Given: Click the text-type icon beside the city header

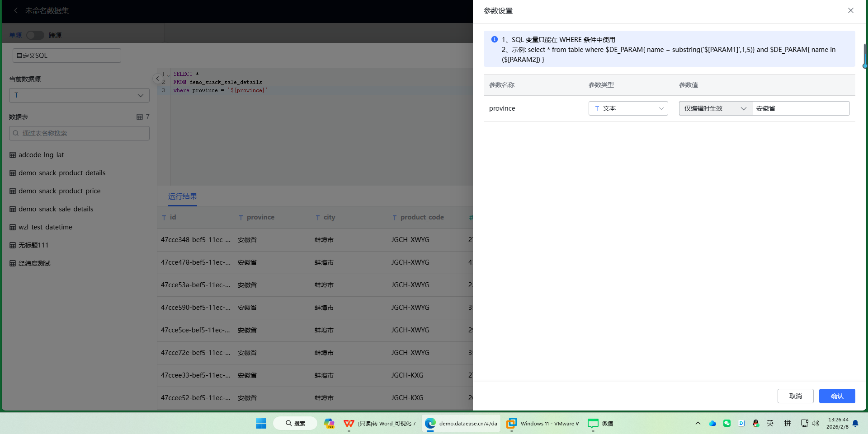Looking at the screenshot, I should [318, 218].
